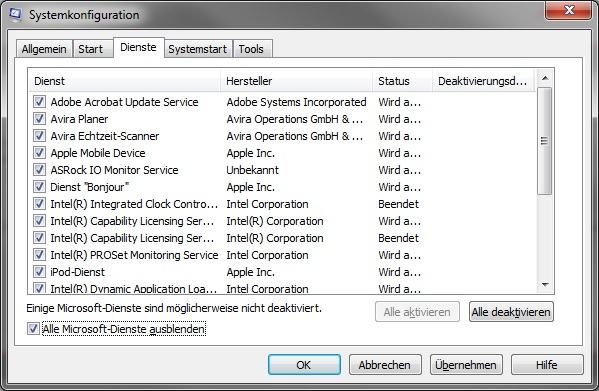Screen dimensions: 599x391
Task: Toggle Intel(R) Integrated Clock Controller checkbox
Action: click(39, 204)
